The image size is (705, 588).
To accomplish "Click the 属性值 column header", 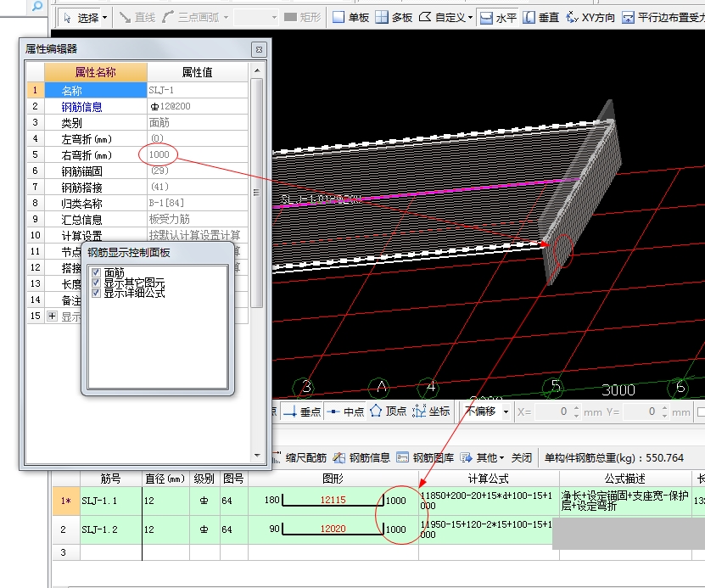I will point(198,72).
